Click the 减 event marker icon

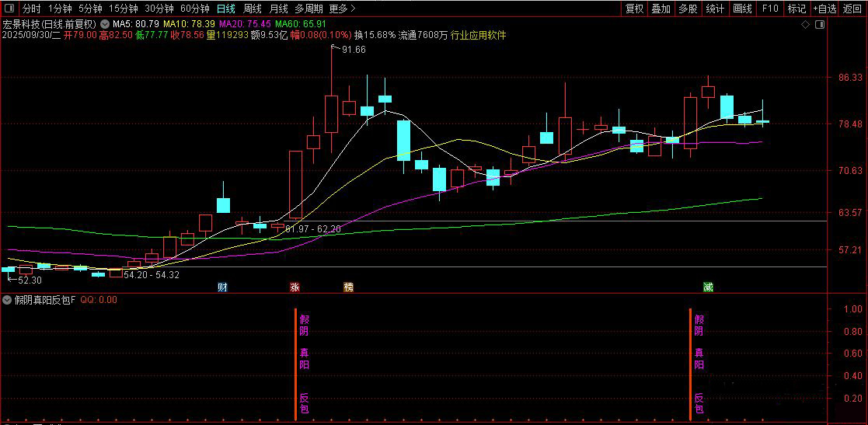coord(708,287)
